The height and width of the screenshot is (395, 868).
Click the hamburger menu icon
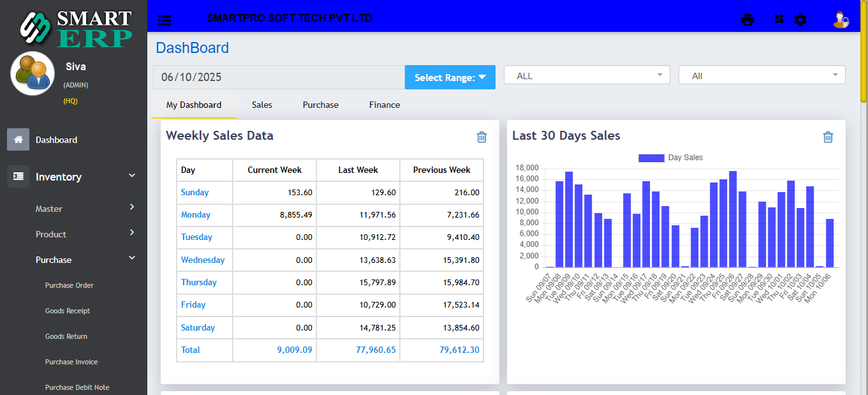[x=165, y=20]
